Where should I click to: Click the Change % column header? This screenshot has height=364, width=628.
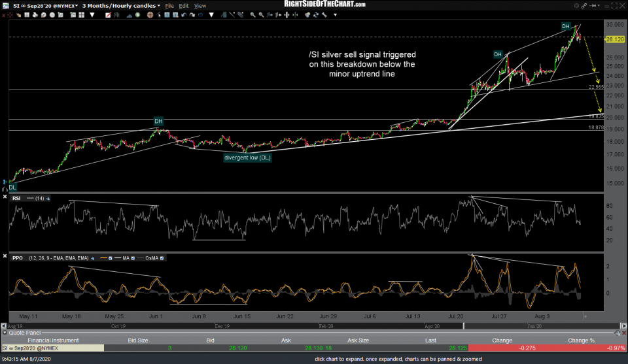click(581, 339)
